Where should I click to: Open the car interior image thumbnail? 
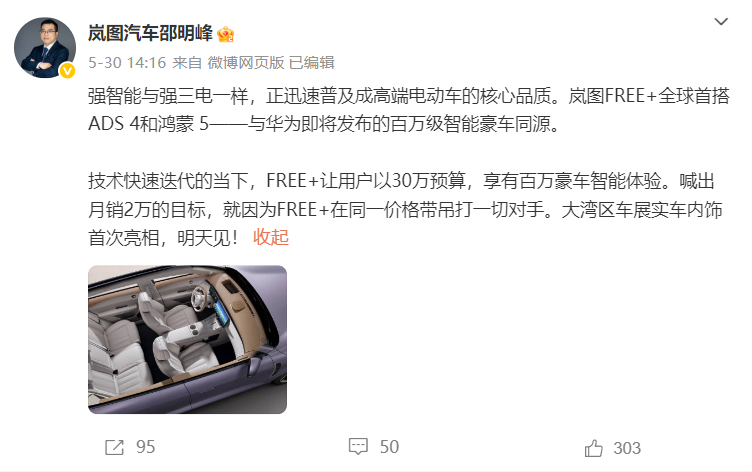pyautogui.click(x=188, y=340)
